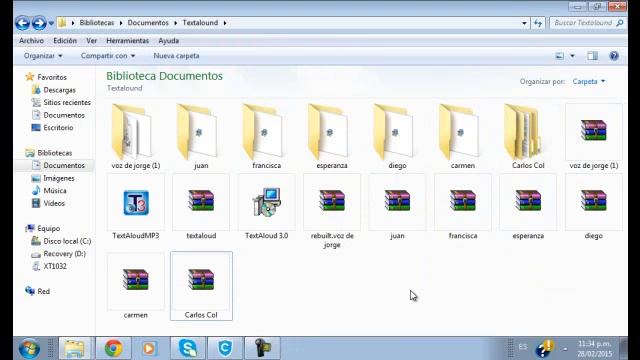Open Red in the navigation pane
The width and height of the screenshot is (640, 360).
coord(43,291)
